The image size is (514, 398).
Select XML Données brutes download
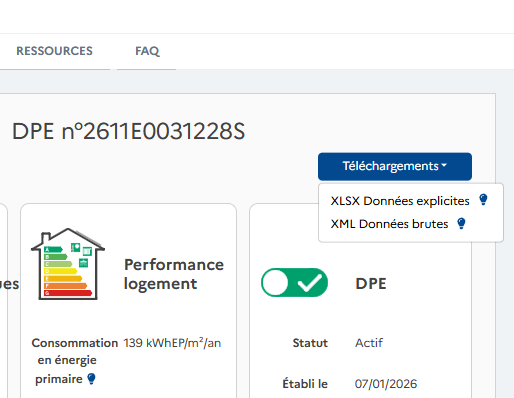coord(389,224)
